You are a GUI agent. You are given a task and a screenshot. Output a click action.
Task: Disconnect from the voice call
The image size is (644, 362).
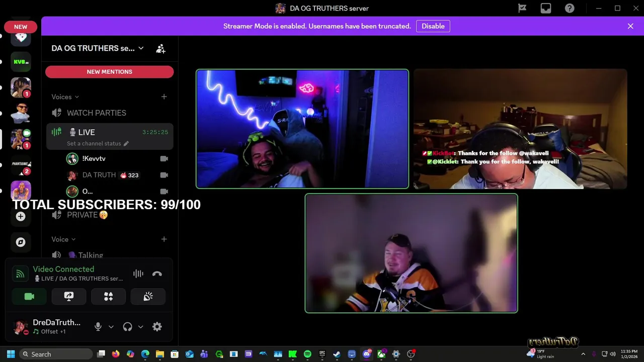[x=157, y=274]
